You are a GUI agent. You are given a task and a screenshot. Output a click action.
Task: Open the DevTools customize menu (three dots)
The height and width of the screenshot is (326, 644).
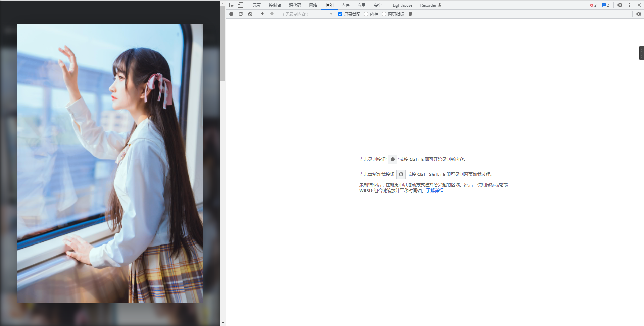[x=629, y=5]
